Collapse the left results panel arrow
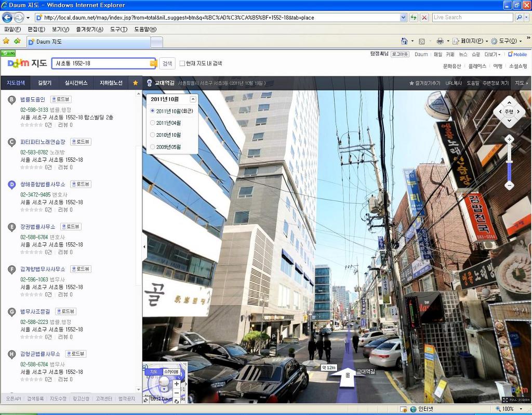This screenshot has height=415, width=532. click(x=144, y=247)
